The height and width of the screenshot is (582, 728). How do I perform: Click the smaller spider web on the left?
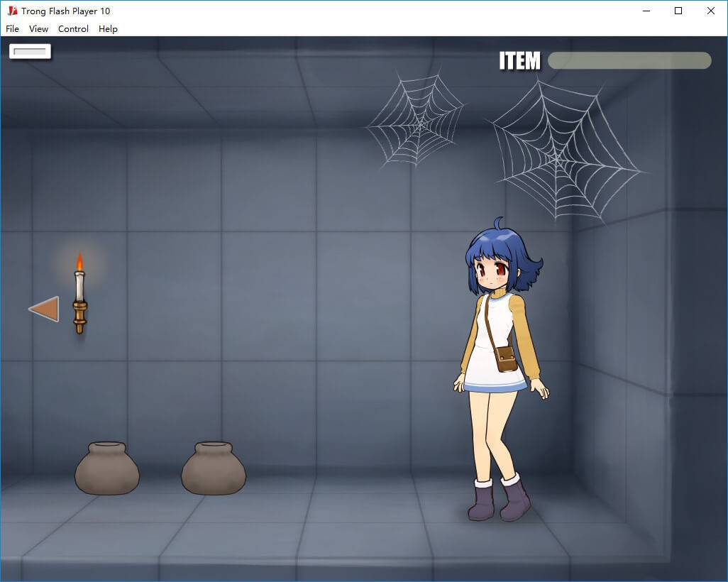coord(417,119)
